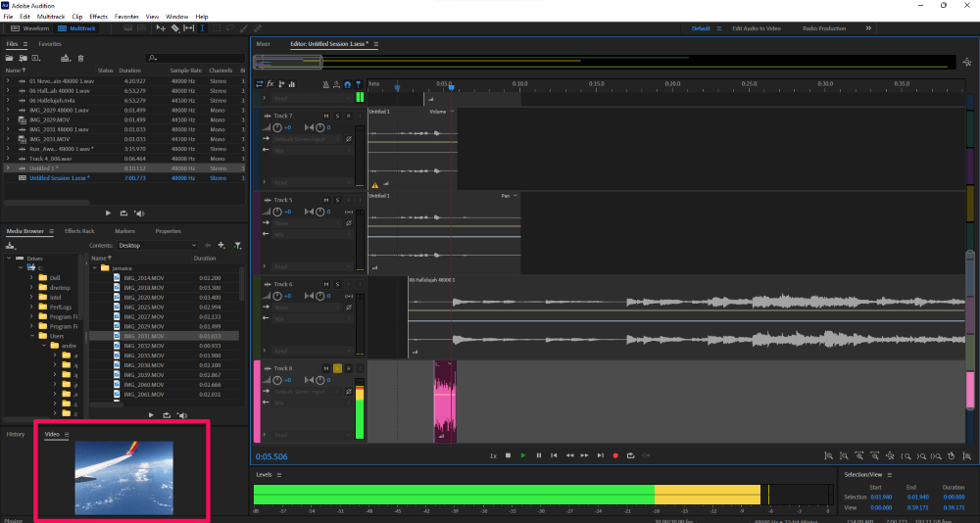Open the Volume envelope dropdown on Track 7 clip
The width and height of the screenshot is (980, 523).
click(x=452, y=112)
